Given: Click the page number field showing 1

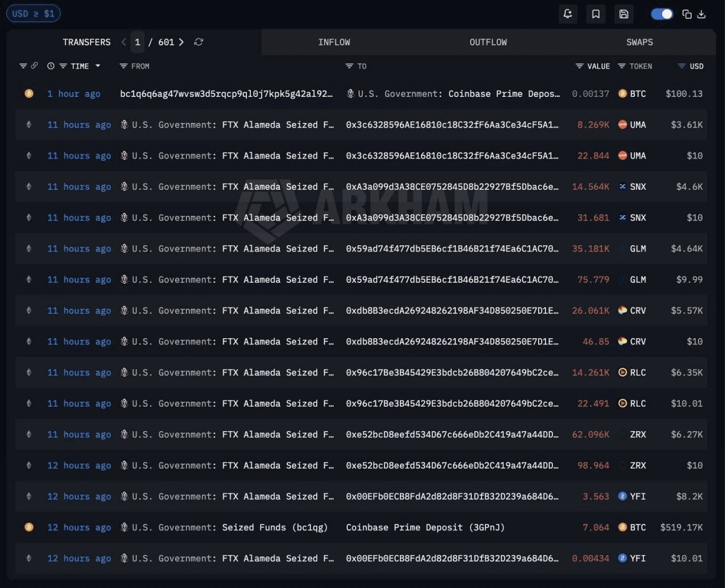Looking at the screenshot, I should (x=137, y=42).
